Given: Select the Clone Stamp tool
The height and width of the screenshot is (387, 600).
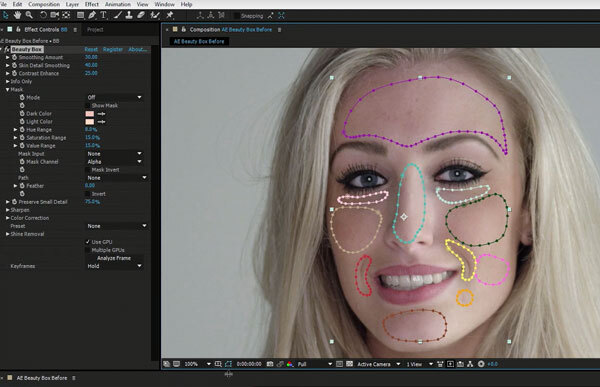Looking at the screenshot, I should 129,15.
